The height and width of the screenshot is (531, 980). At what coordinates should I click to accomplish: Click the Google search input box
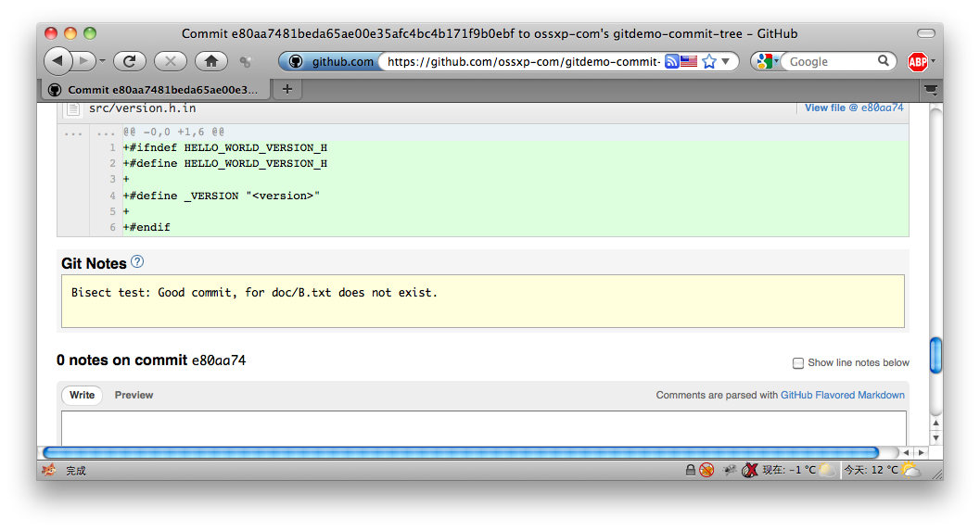tap(830, 61)
